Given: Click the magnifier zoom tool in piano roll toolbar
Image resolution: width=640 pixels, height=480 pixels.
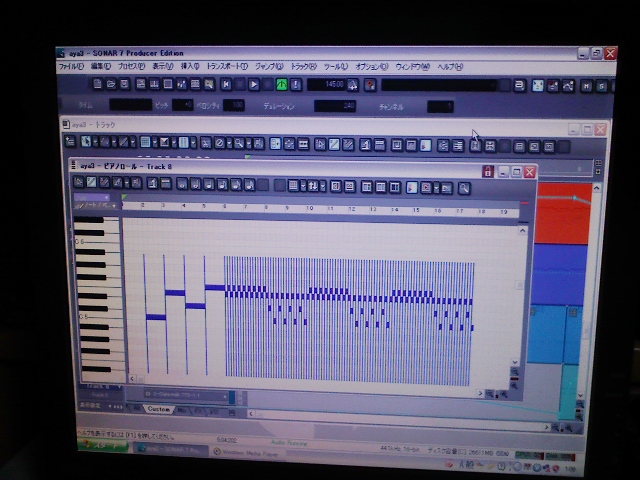Looking at the screenshot, I should [464, 187].
